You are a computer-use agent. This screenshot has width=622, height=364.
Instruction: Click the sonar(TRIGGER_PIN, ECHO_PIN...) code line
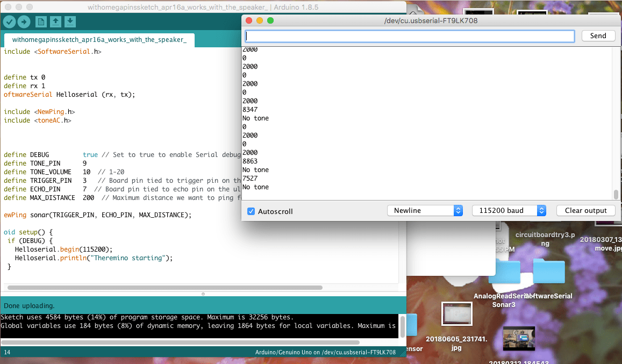98,215
